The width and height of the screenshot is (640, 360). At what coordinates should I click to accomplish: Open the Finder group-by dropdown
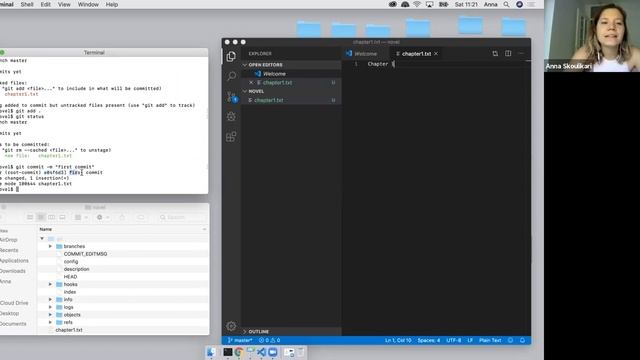(81, 217)
